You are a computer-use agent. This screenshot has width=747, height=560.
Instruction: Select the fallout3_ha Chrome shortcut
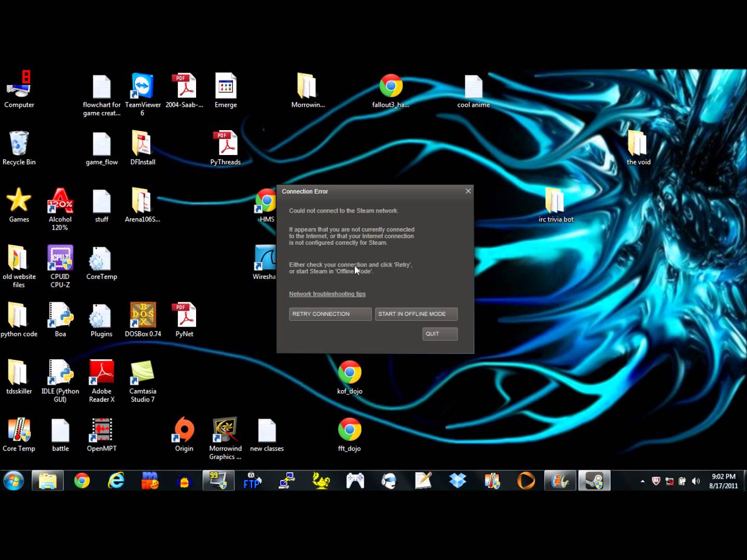tap(391, 90)
